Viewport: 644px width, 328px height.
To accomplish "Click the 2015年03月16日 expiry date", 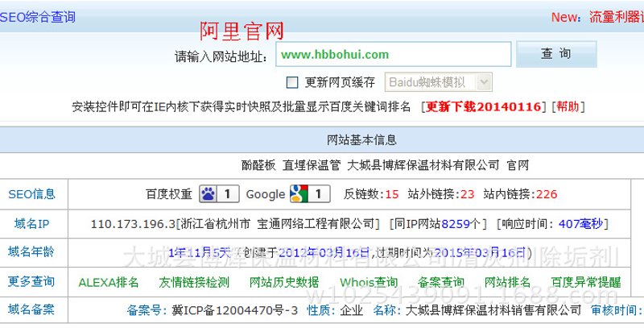I will pyautogui.click(x=480, y=252).
